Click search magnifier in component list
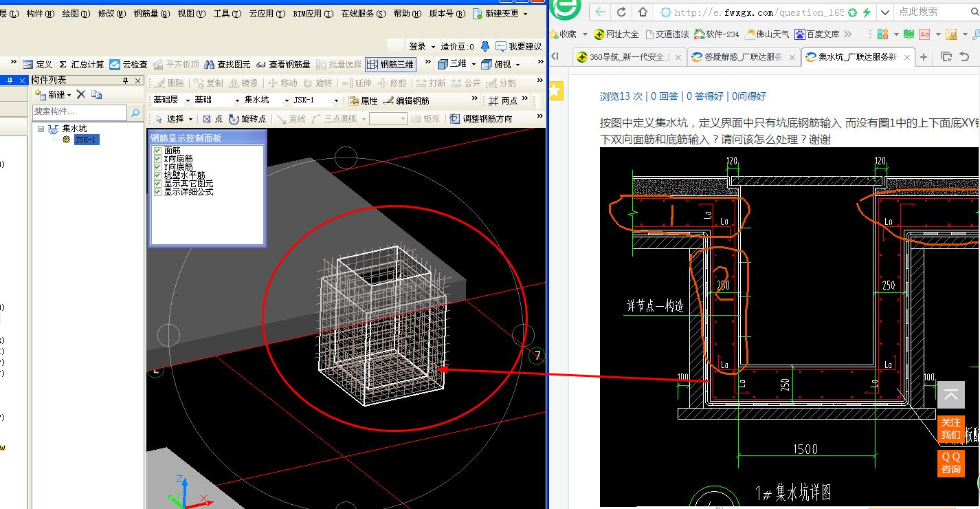The width and height of the screenshot is (980, 509). (x=135, y=111)
